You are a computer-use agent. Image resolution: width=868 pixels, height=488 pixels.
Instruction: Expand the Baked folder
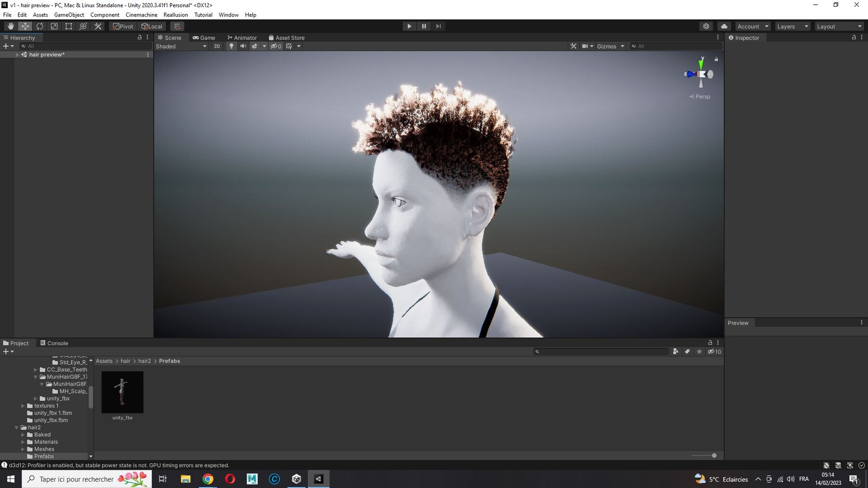(23, 435)
